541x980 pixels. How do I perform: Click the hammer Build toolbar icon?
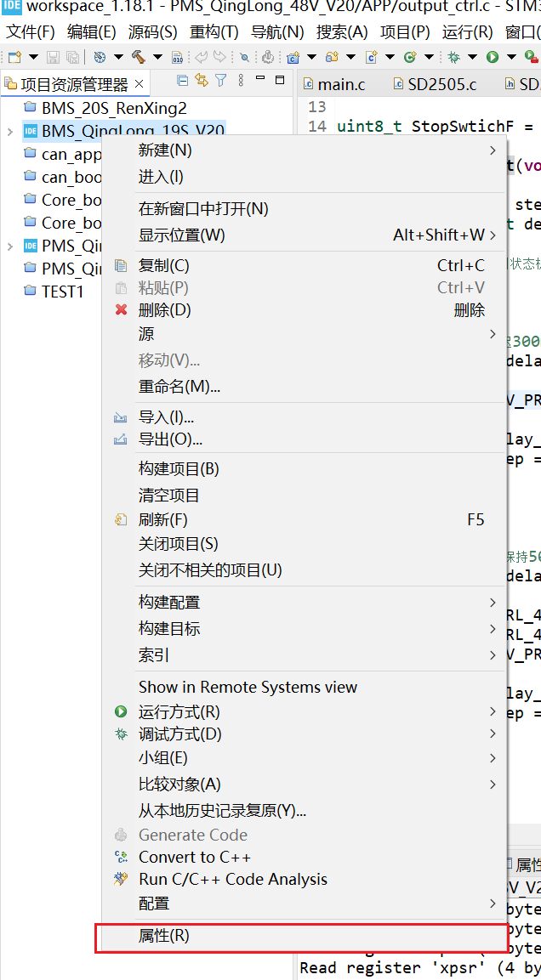(138, 58)
